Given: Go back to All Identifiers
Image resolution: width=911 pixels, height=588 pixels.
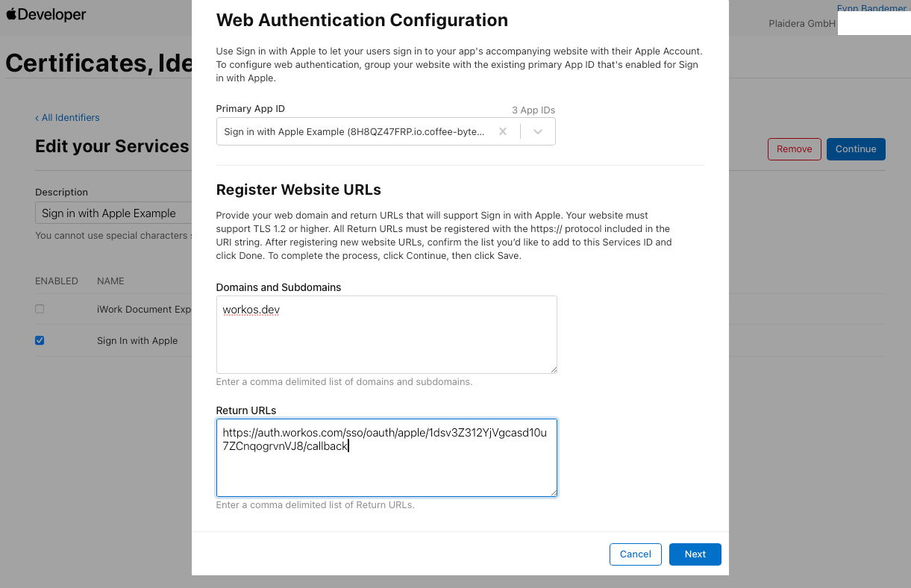Looking at the screenshot, I should tap(67, 117).
